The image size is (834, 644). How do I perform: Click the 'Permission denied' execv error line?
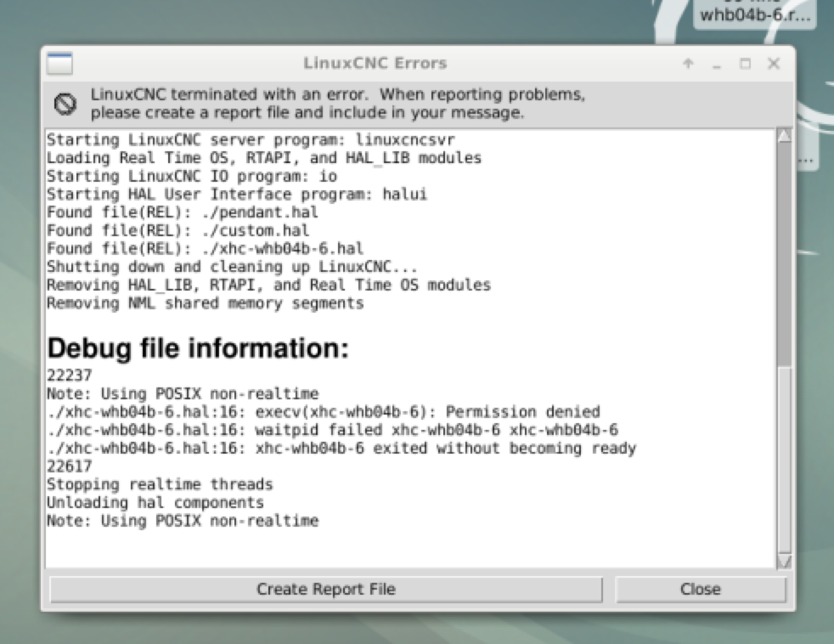324,412
